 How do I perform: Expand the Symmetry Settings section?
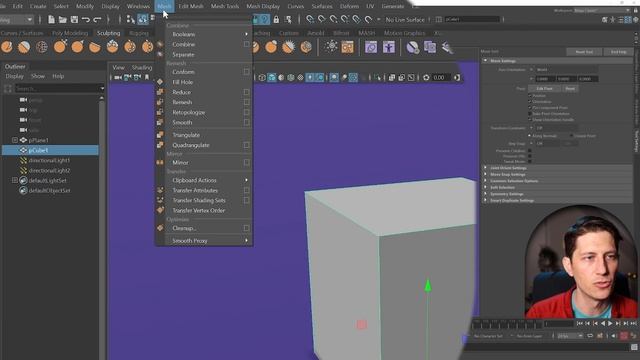tap(485, 194)
